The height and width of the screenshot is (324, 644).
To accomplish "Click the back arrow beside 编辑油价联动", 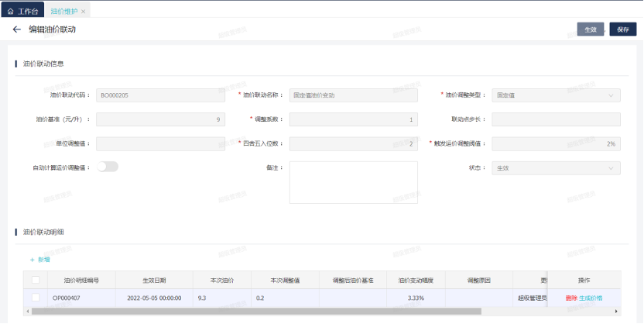I will pyautogui.click(x=16, y=29).
